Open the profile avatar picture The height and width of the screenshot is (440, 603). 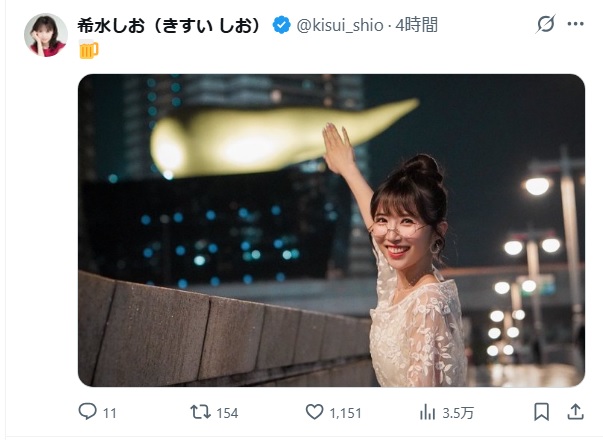tap(46, 35)
